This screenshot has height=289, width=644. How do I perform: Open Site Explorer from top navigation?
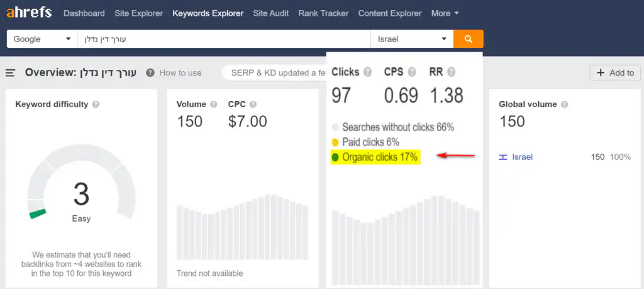point(138,13)
